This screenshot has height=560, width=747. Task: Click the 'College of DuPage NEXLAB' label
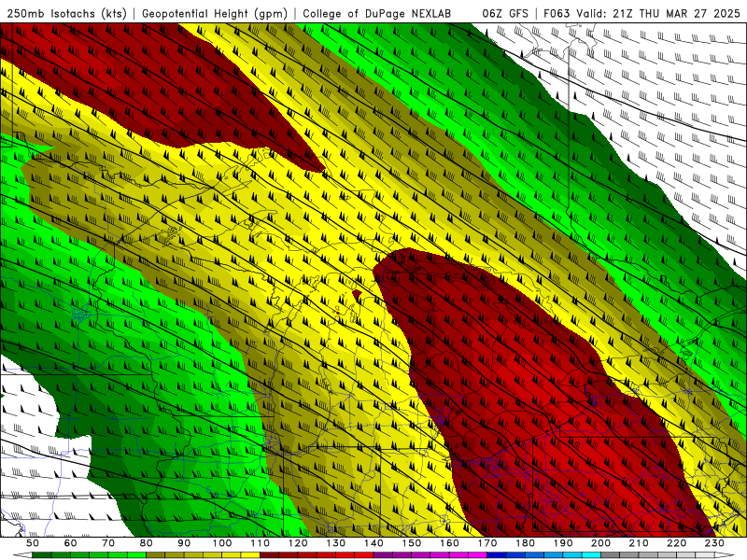(x=377, y=14)
